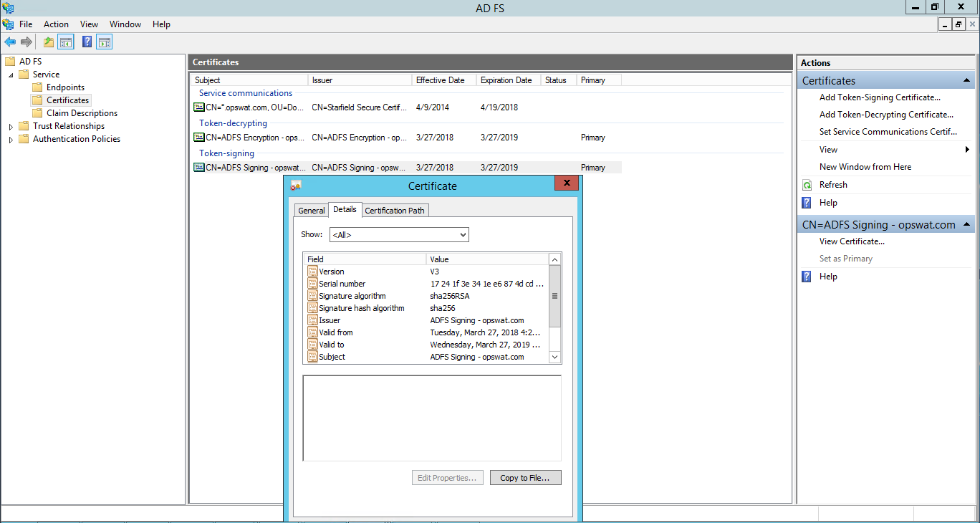
Task: Open the Action menu
Action: [x=56, y=24]
